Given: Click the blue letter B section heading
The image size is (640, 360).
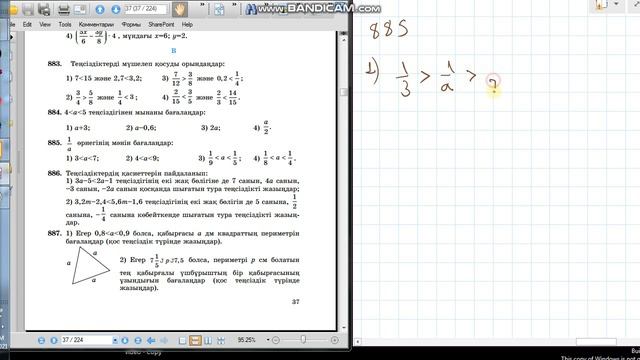Looking at the screenshot, I should click(174, 51).
